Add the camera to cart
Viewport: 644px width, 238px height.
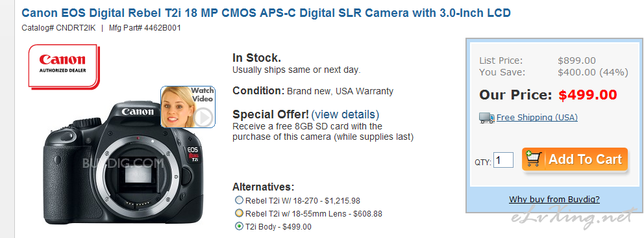[575, 159]
